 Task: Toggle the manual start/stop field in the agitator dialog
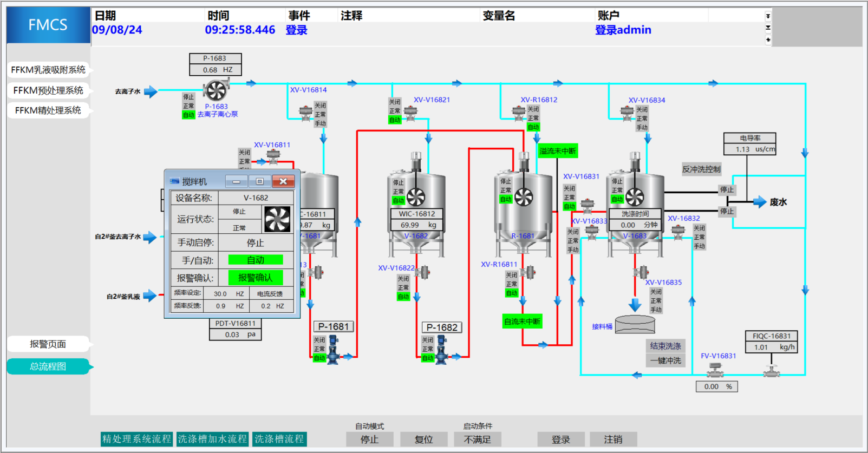pyautogui.click(x=256, y=243)
